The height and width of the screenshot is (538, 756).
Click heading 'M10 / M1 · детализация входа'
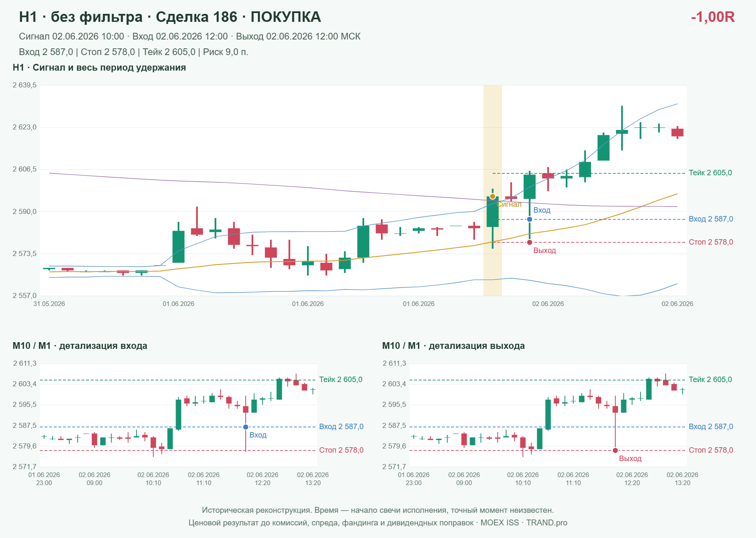click(x=80, y=346)
